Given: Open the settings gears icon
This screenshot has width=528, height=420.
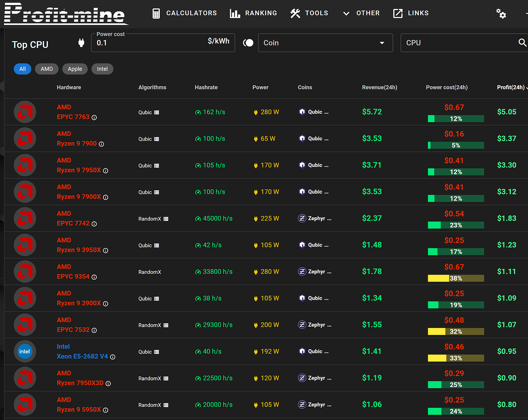Looking at the screenshot, I should pyautogui.click(x=501, y=14).
